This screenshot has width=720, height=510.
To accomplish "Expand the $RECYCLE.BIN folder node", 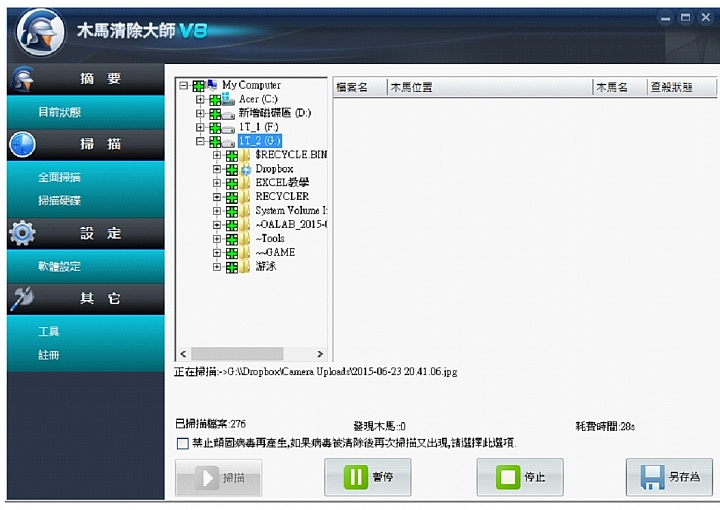I will pyautogui.click(x=217, y=155).
